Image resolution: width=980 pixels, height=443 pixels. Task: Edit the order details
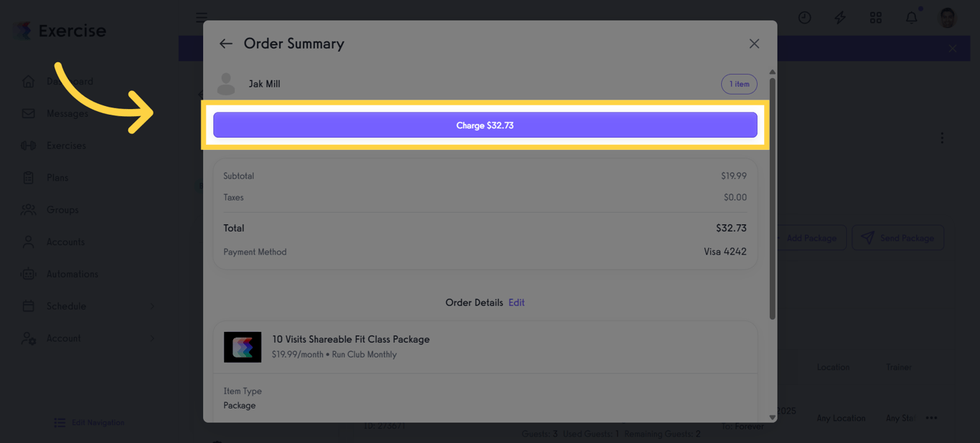click(517, 303)
